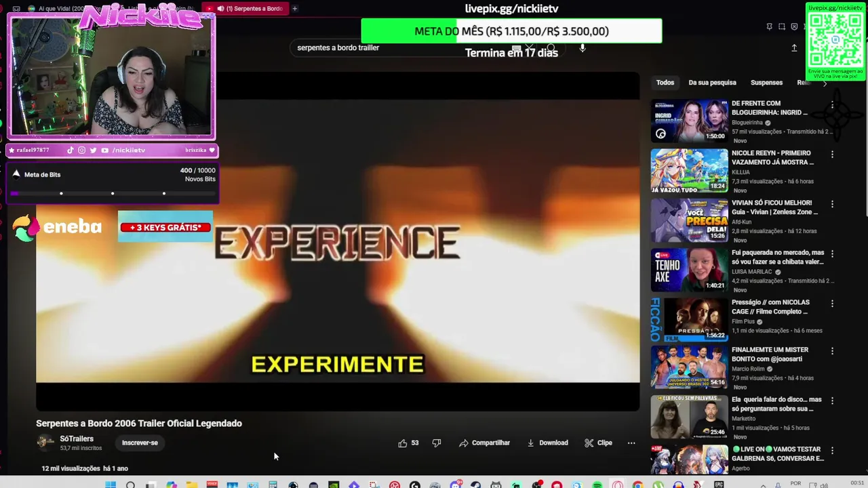The image size is (868, 488).
Task: Click the META DO MÊS donation progress bar
Action: point(511,31)
